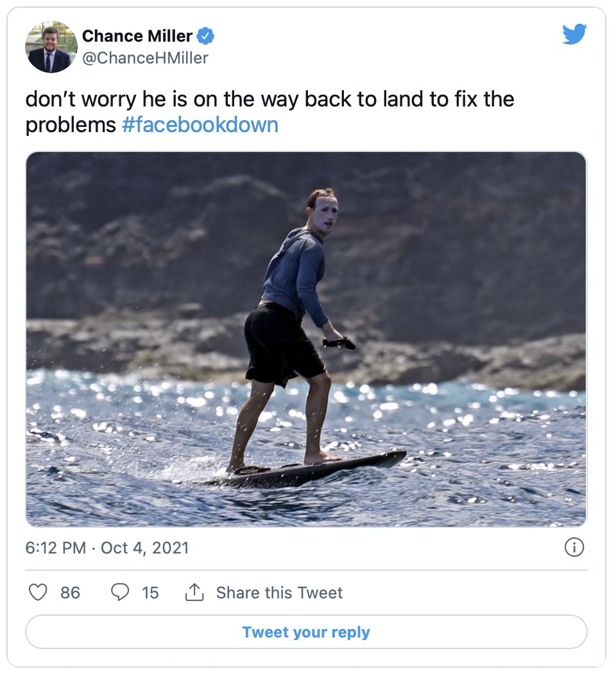The height and width of the screenshot is (676, 616).
Task: Click the Share this Tweet label
Action: click(x=279, y=593)
